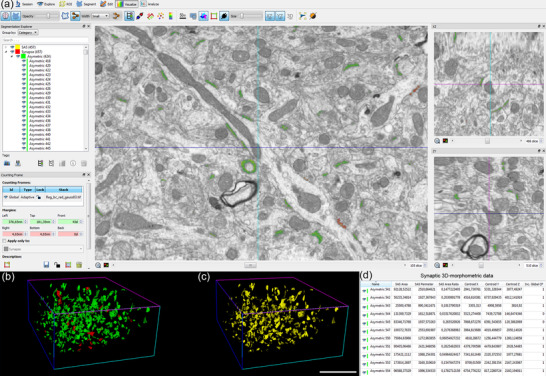Toggle visibility eye of SAS category
This screenshot has height=376, width=546.
(13, 47)
